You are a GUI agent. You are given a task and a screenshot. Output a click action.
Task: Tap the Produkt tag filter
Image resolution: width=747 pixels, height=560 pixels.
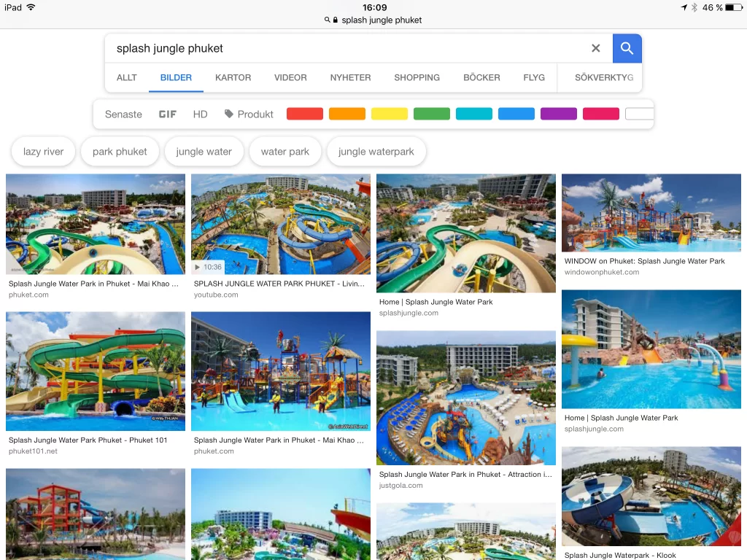tap(249, 114)
